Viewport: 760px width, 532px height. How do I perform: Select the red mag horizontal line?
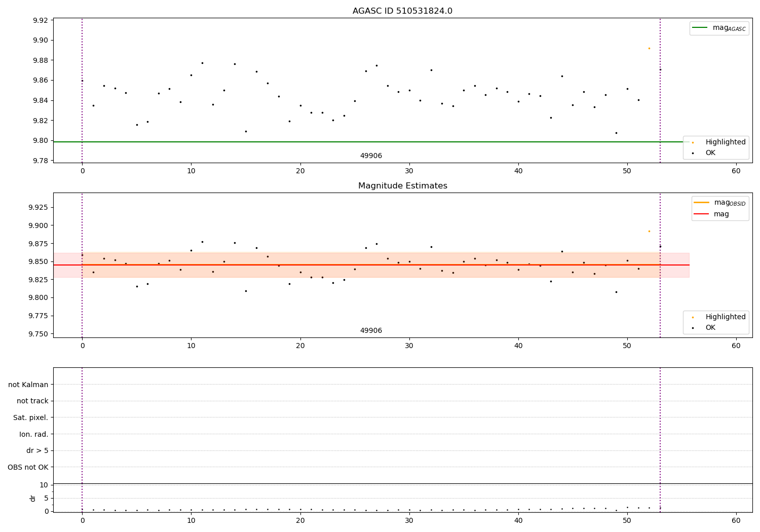coord(371,265)
